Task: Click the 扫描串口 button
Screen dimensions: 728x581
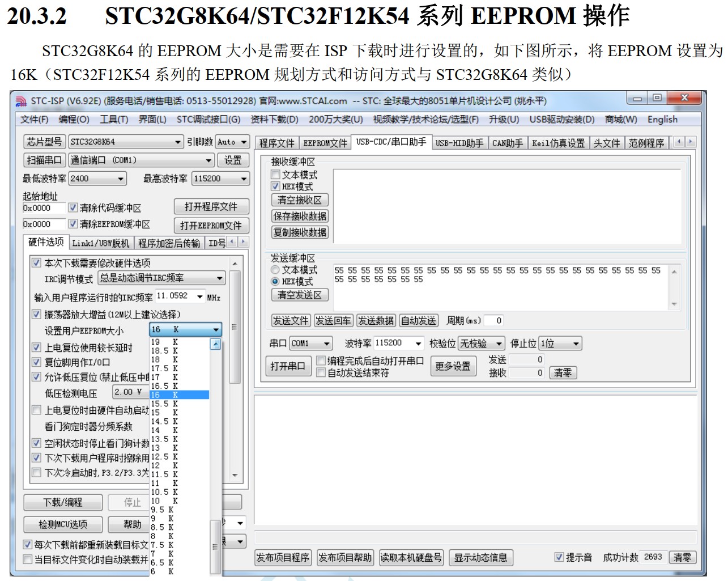Action: coord(44,160)
